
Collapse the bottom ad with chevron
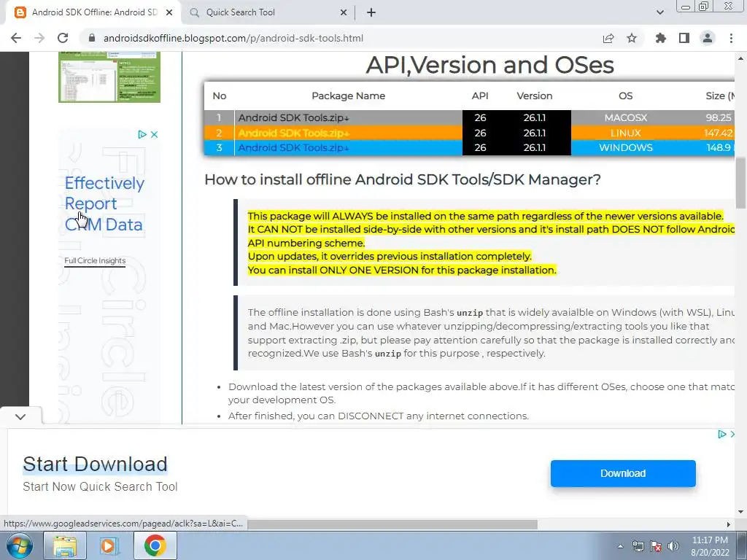(20, 416)
